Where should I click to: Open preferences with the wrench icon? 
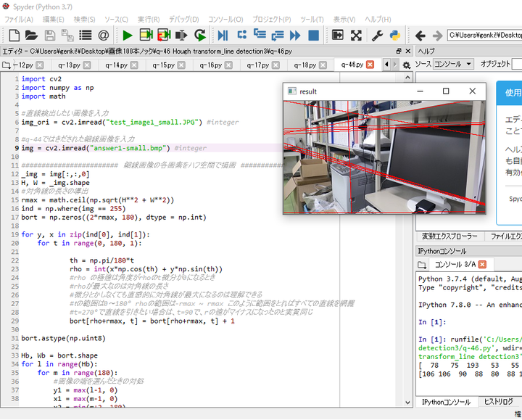point(377,35)
